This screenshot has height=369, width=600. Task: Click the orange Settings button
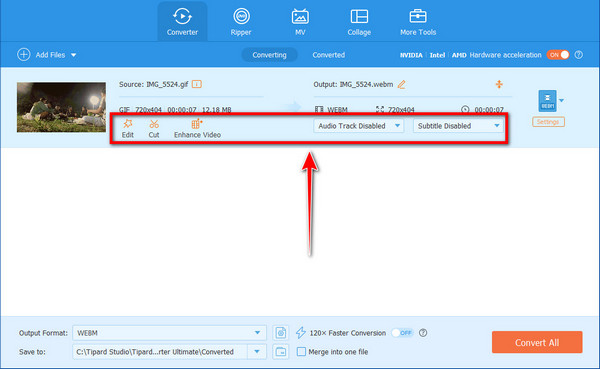click(548, 122)
